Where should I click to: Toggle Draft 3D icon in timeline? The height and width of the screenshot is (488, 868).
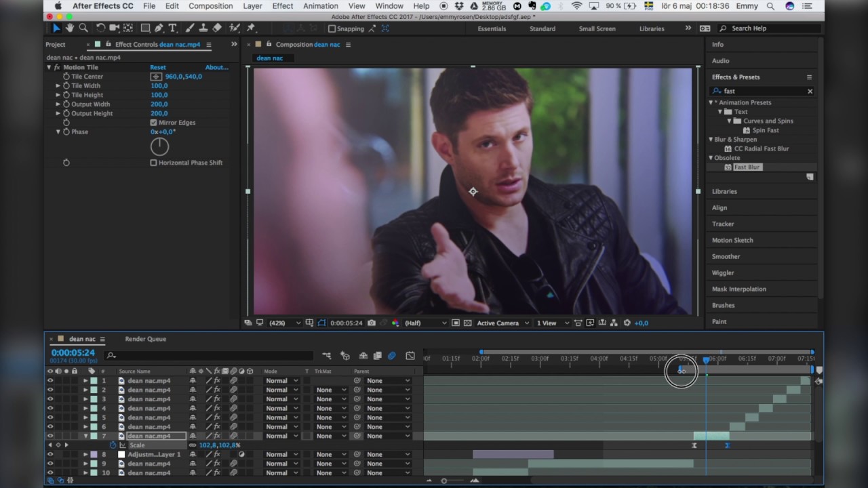coord(344,355)
